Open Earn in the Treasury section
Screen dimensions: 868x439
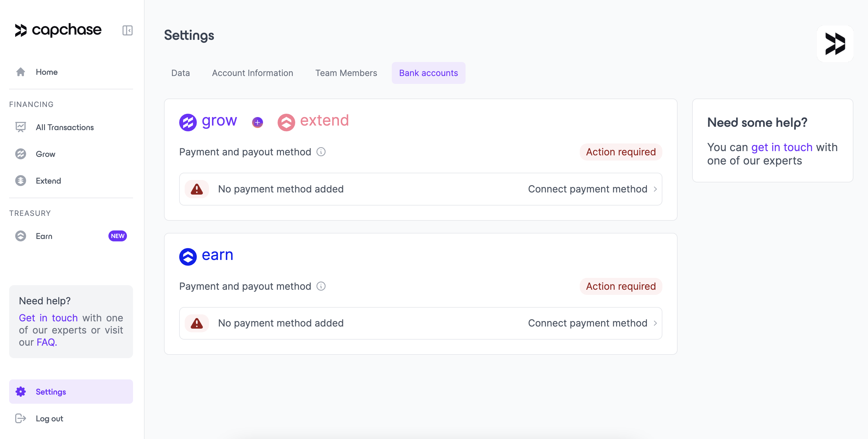click(x=71, y=236)
